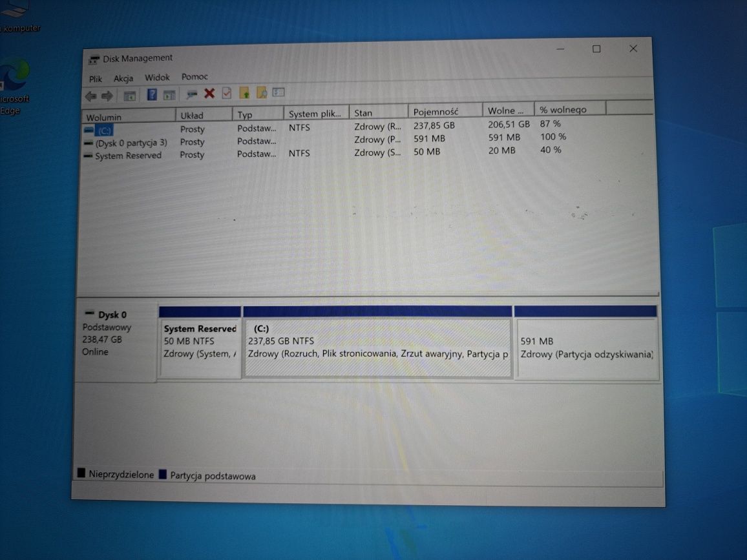
Task: Sort by the Stan column header
Action: click(379, 112)
